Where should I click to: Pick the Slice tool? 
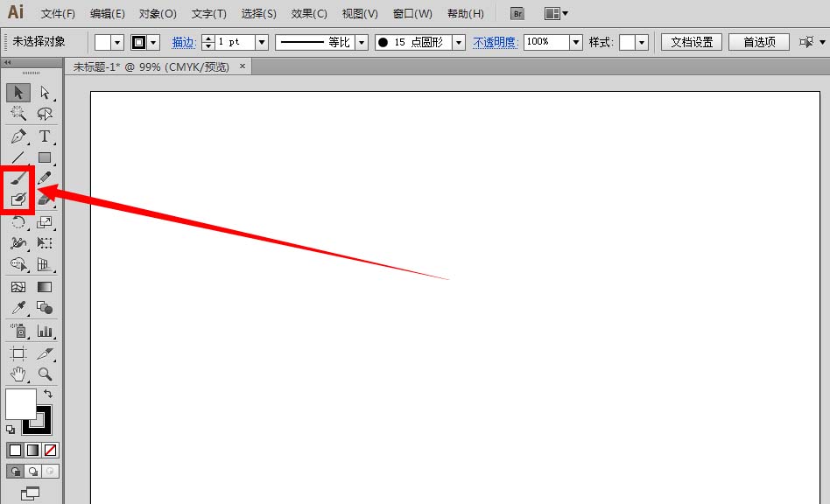click(x=45, y=353)
